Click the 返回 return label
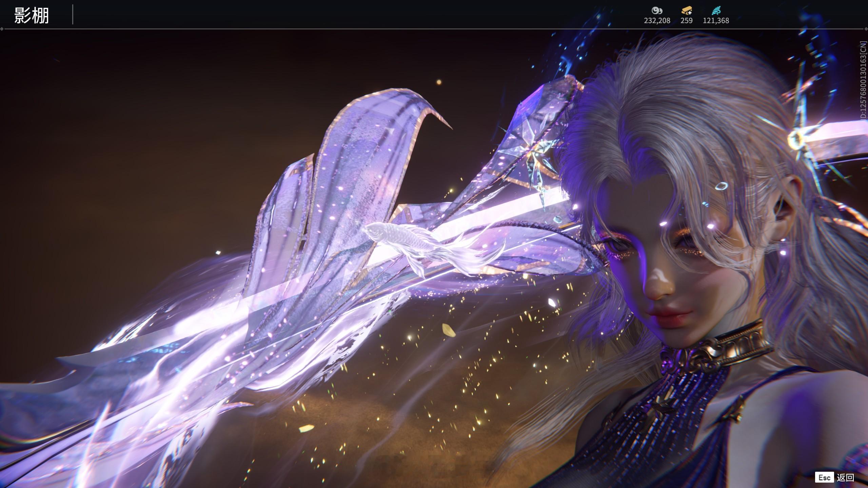Screen dimensions: 868x488 point(845,477)
